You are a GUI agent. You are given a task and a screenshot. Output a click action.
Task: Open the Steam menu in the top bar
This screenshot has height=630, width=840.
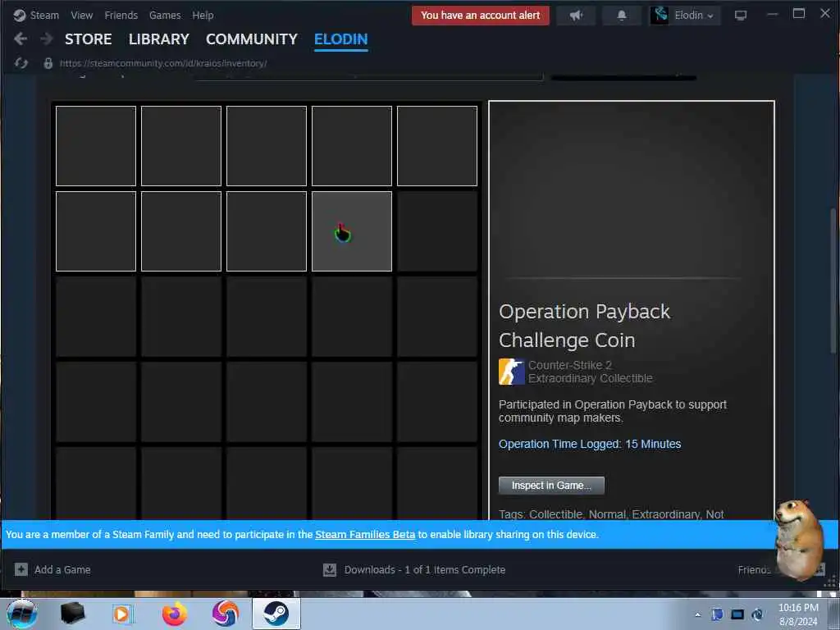coord(44,16)
